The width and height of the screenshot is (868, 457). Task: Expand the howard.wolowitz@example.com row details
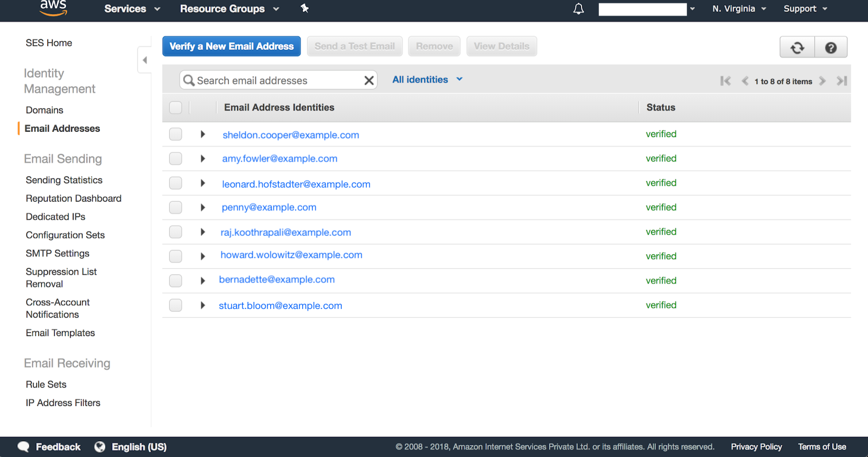[202, 256]
